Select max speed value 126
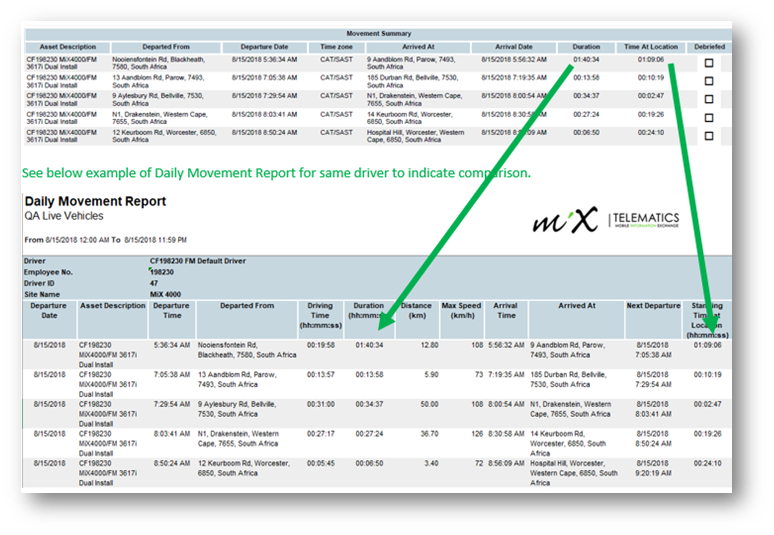The height and width of the screenshot is (535, 774). coord(477,434)
